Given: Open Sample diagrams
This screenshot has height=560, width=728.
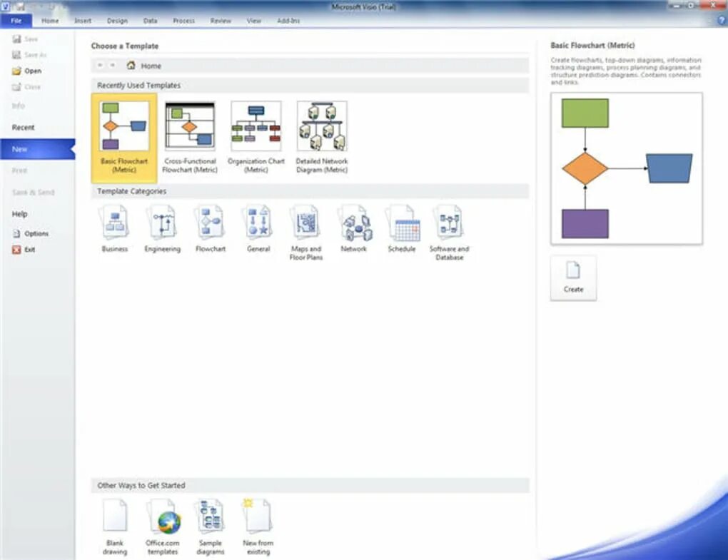Looking at the screenshot, I should pyautogui.click(x=211, y=527).
